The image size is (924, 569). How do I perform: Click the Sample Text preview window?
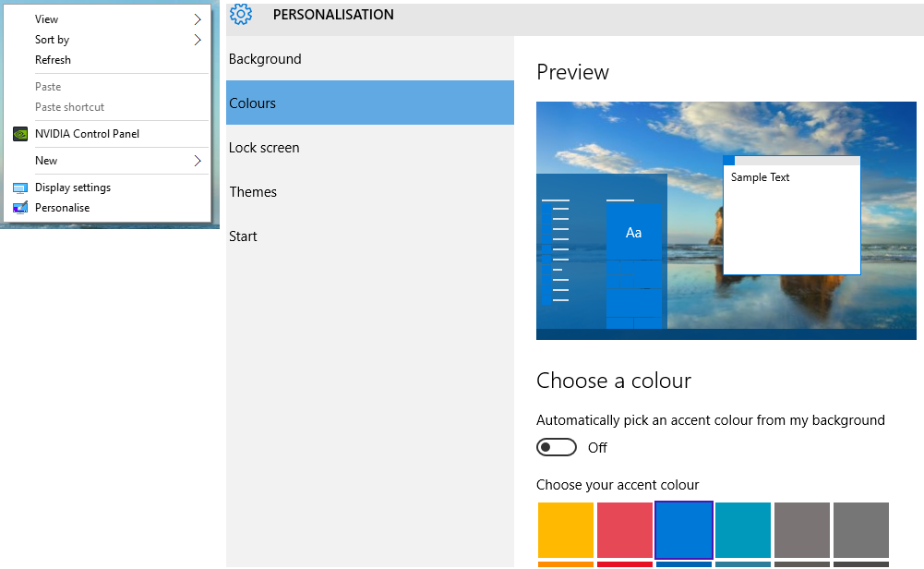click(x=791, y=217)
